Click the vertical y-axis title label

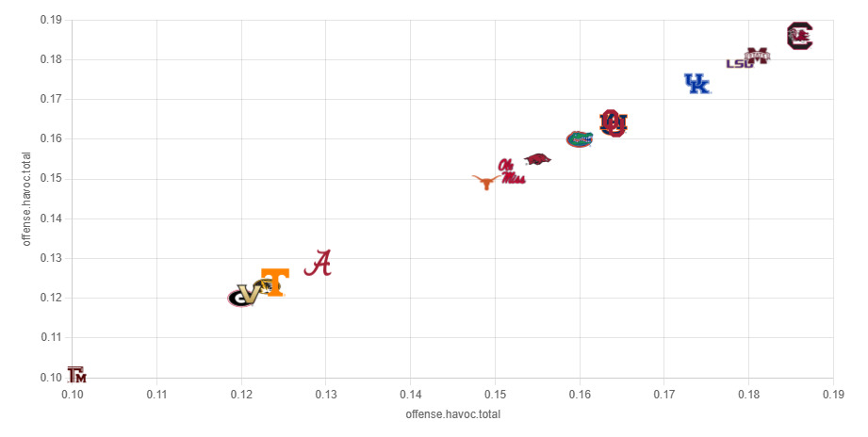(x=27, y=200)
